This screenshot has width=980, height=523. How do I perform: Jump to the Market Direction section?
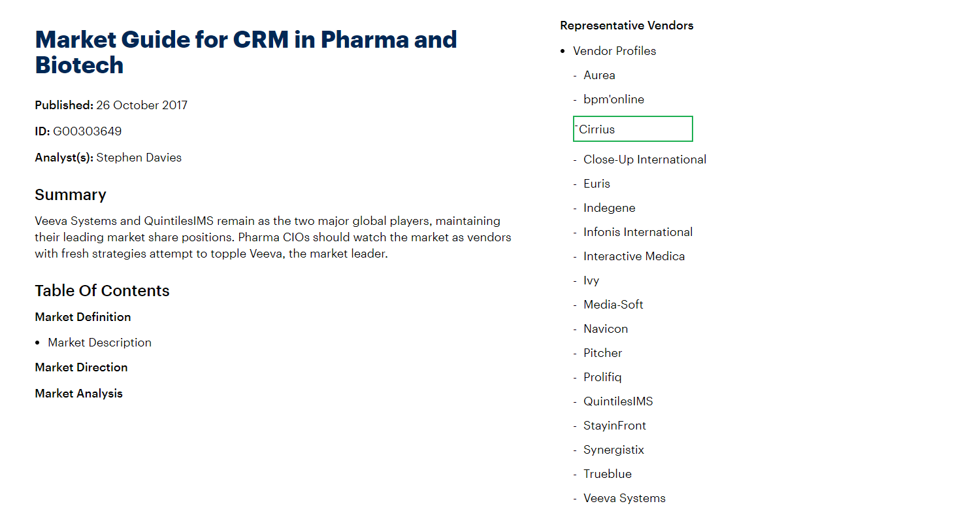pyautogui.click(x=82, y=367)
